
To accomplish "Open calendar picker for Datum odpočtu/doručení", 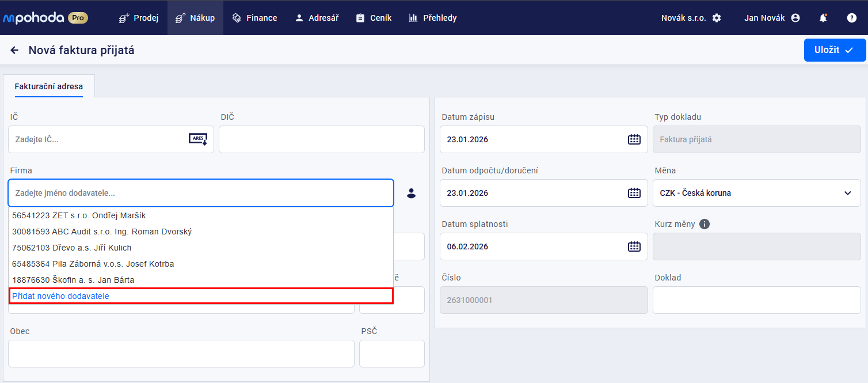I will pyautogui.click(x=634, y=193).
